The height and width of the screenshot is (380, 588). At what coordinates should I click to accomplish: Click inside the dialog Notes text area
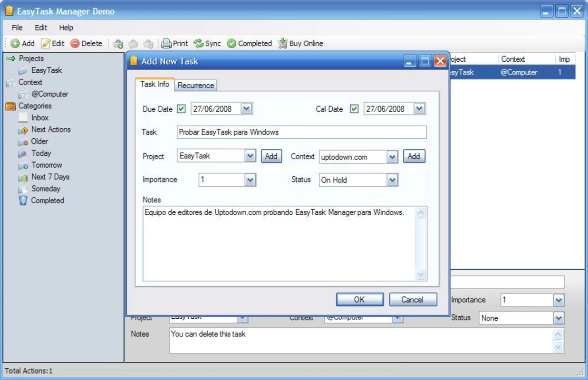click(x=280, y=243)
